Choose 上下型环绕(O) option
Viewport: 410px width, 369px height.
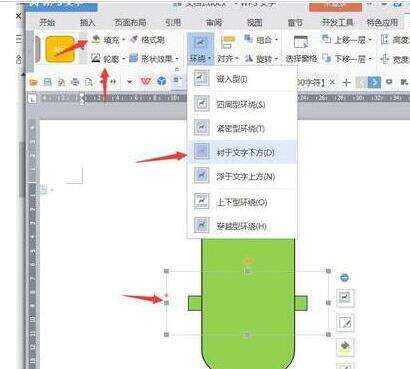(242, 202)
